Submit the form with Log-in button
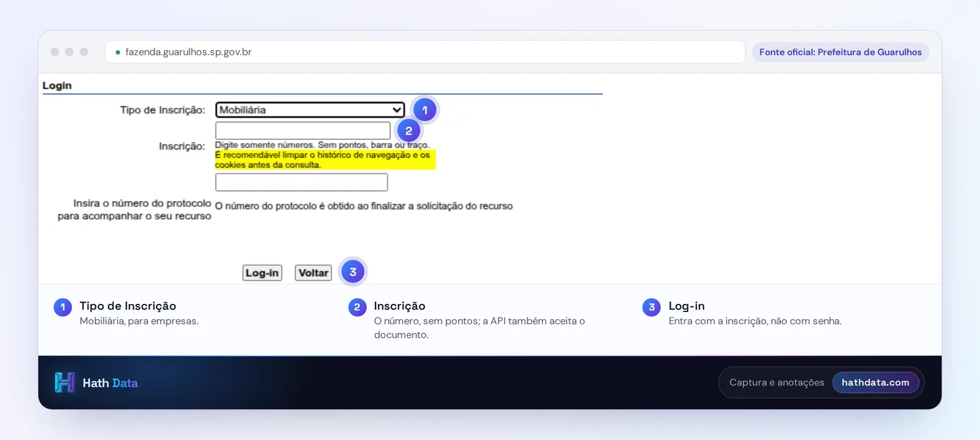980x440 pixels. [262, 273]
